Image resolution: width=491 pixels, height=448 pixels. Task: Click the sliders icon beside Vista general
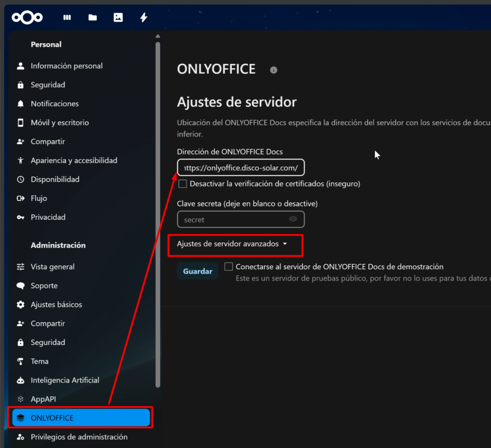pos(21,267)
